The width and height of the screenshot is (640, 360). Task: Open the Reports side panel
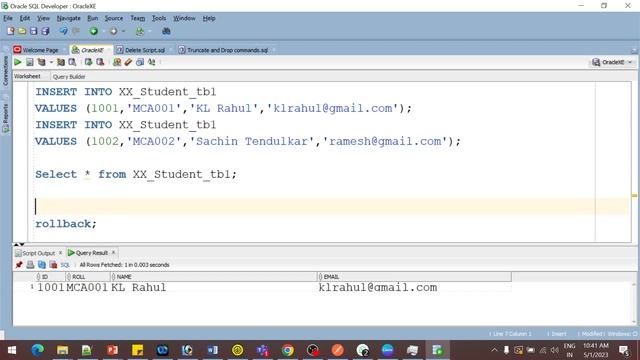tap(5, 118)
